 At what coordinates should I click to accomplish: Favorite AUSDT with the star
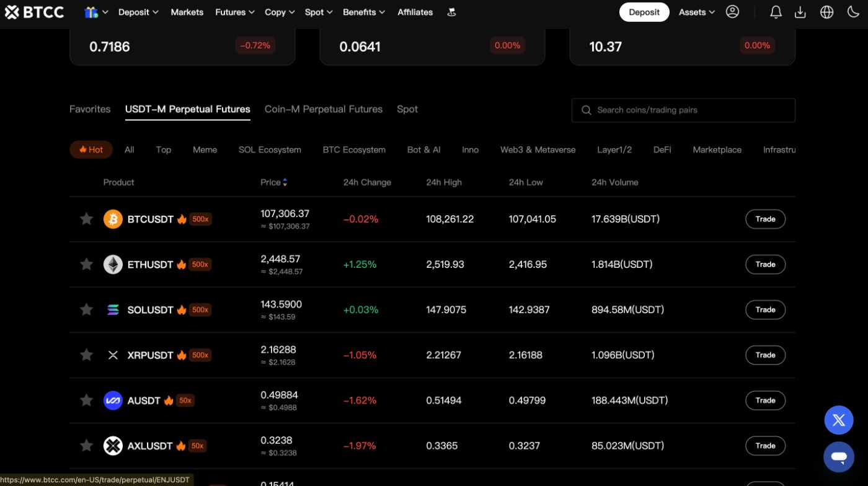(x=86, y=400)
